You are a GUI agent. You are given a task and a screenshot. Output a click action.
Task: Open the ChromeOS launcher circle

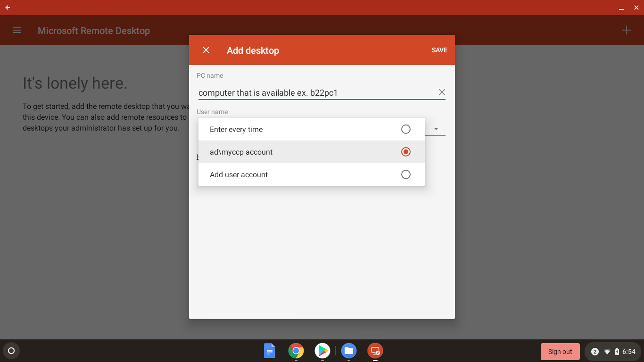(11, 351)
